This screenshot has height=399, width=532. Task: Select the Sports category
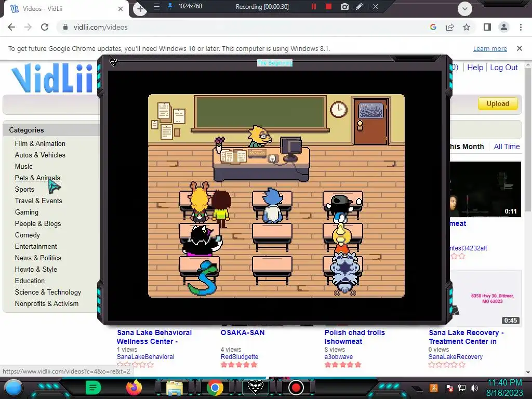[24, 189]
